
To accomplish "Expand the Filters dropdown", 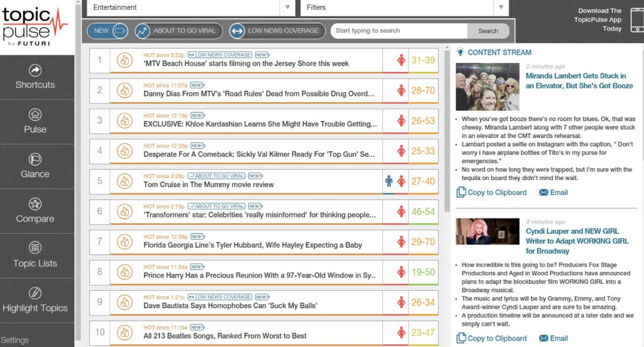I will pyautogui.click(x=501, y=8).
